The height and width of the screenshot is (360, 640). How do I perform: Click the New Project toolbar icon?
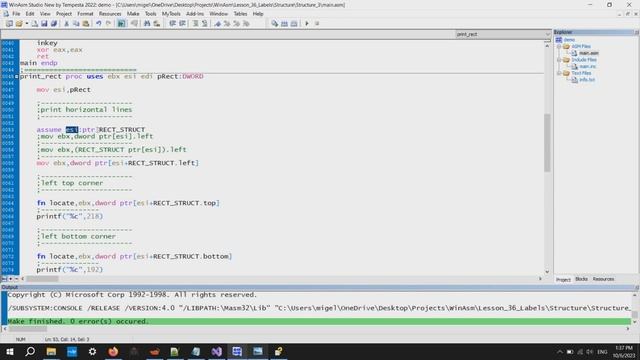[x=9, y=24]
